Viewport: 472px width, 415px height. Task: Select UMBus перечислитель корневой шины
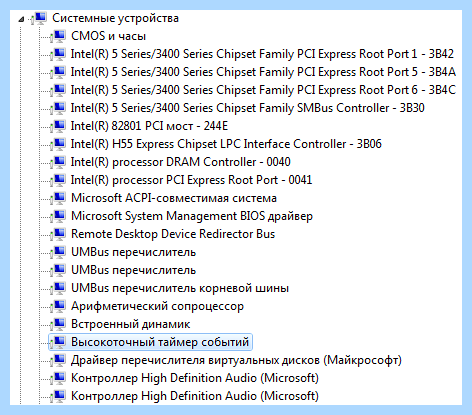(x=180, y=288)
